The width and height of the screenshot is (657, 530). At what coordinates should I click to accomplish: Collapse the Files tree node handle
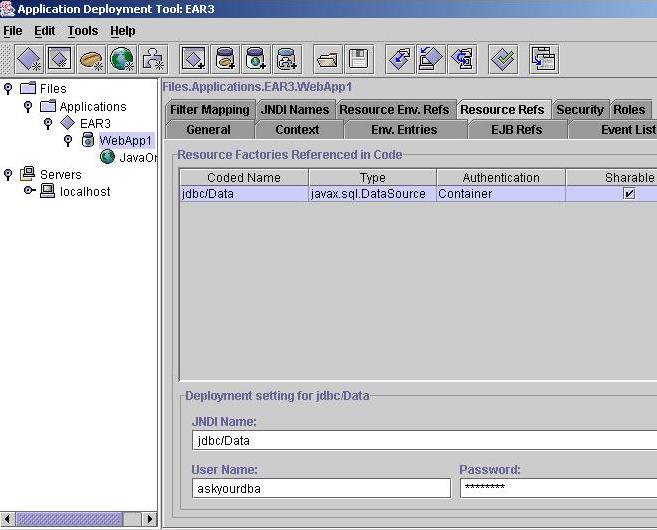click(x=9, y=88)
